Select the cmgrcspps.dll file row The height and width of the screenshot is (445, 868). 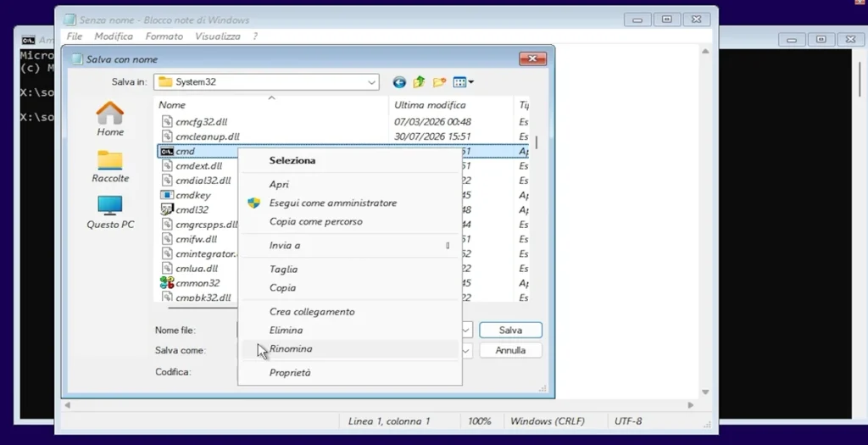198,224
